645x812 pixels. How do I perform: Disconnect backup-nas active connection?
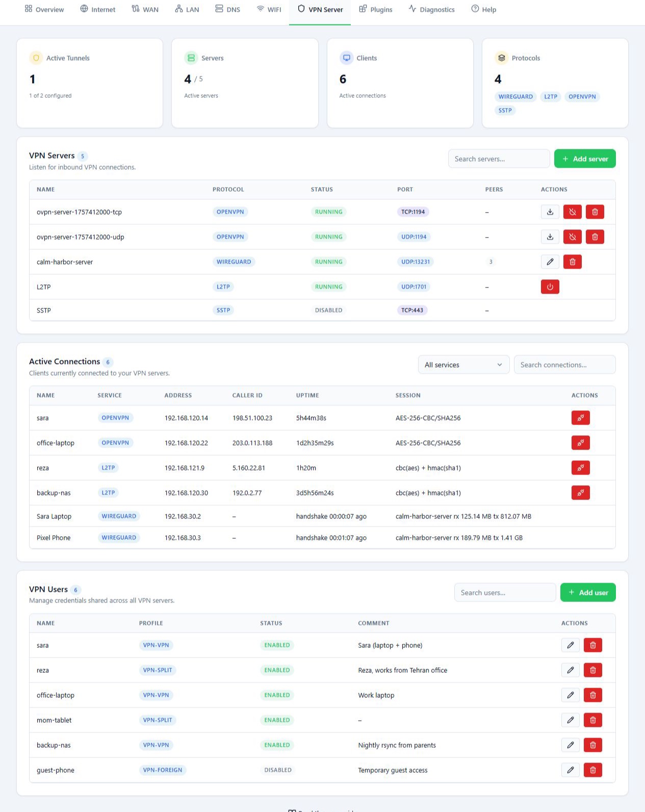pyautogui.click(x=581, y=493)
